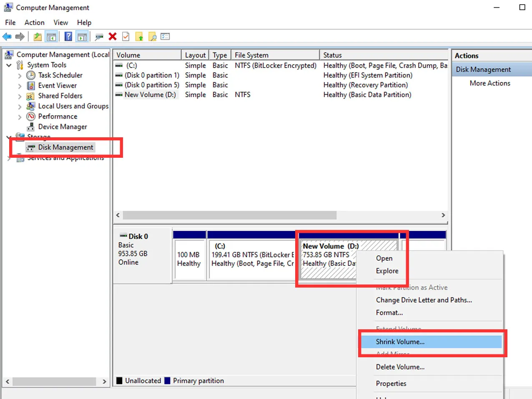
Task: Click the blue Help question mark icon
Action: click(68, 37)
